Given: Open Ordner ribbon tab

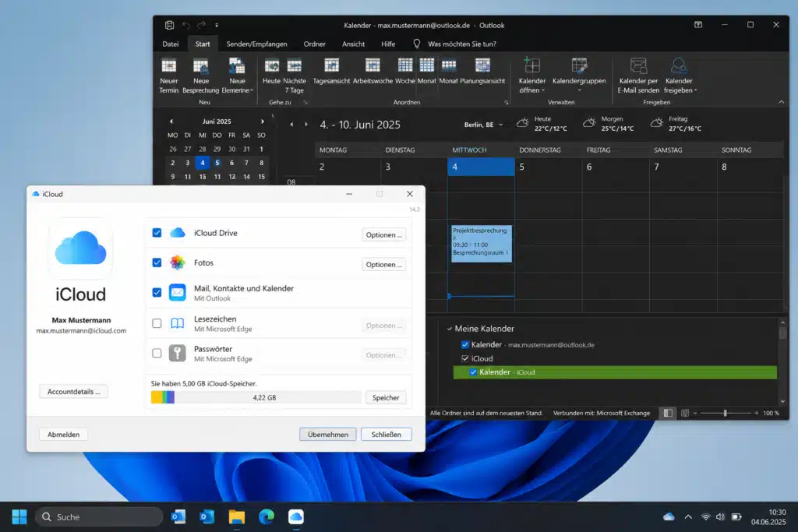Looking at the screenshot, I should coord(315,44).
